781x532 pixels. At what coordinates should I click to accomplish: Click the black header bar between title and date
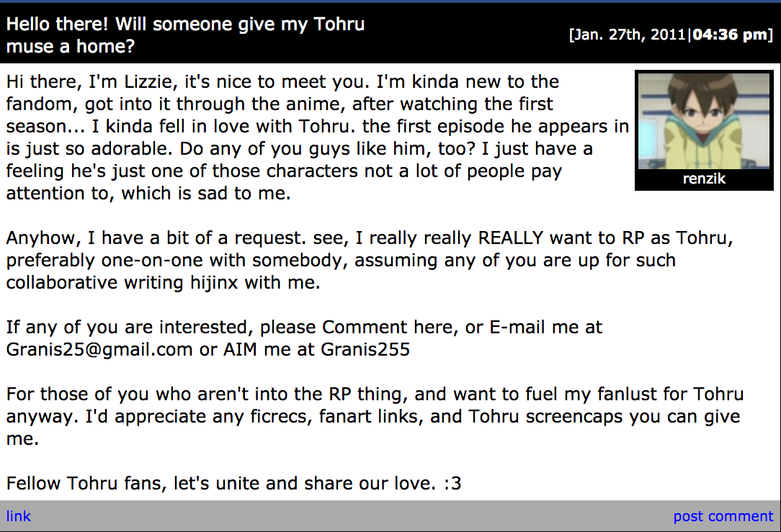click(467, 35)
